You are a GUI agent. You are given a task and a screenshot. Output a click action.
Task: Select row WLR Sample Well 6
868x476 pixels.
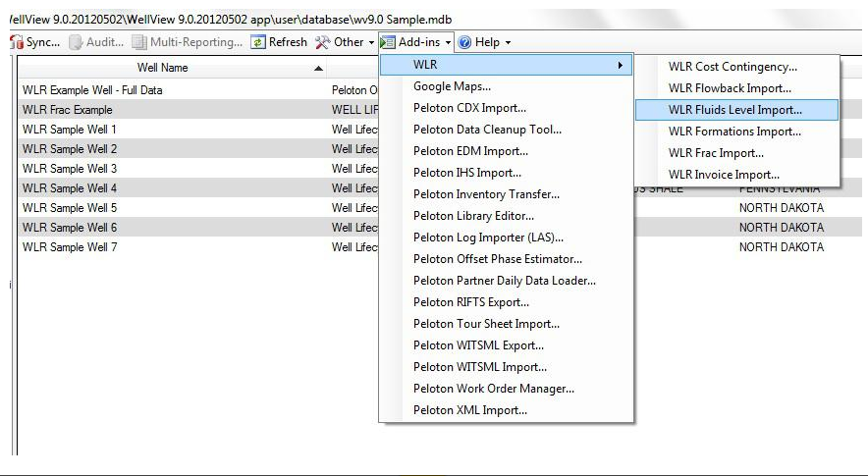point(198,228)
